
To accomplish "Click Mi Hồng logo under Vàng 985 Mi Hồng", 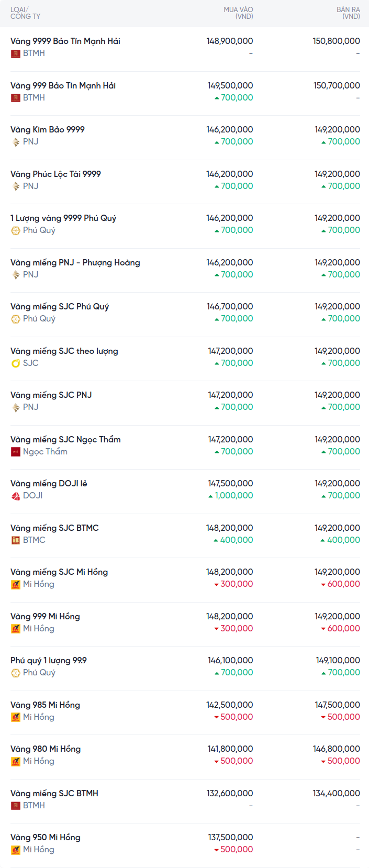I will 16,717.
